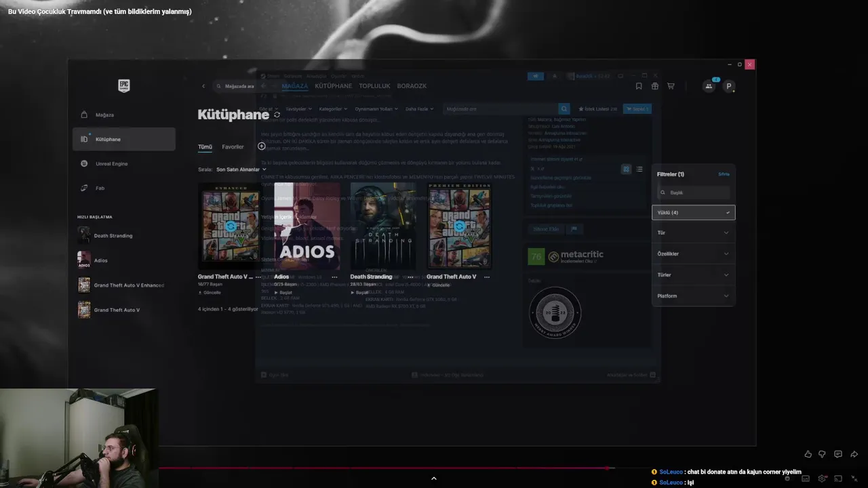Click Steam store search magnifier button
The height and width of the screenshot is (488, 868).
564,109
